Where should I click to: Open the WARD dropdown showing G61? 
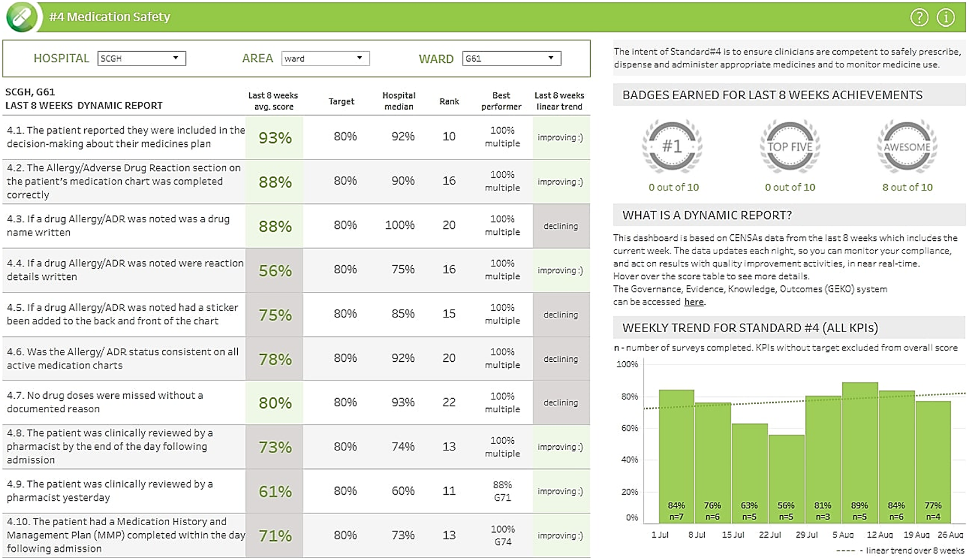pyautogui.click(x=512, y=59)
